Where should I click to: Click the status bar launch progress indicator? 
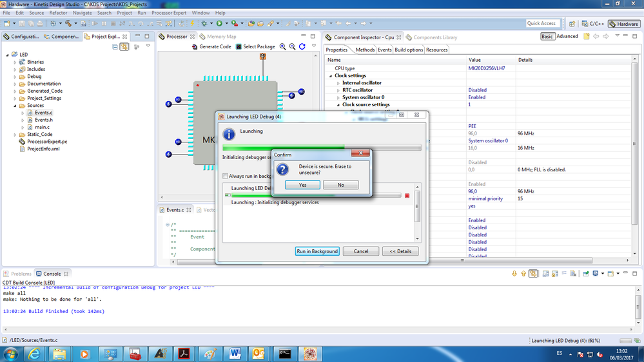[x=625, y=340]
